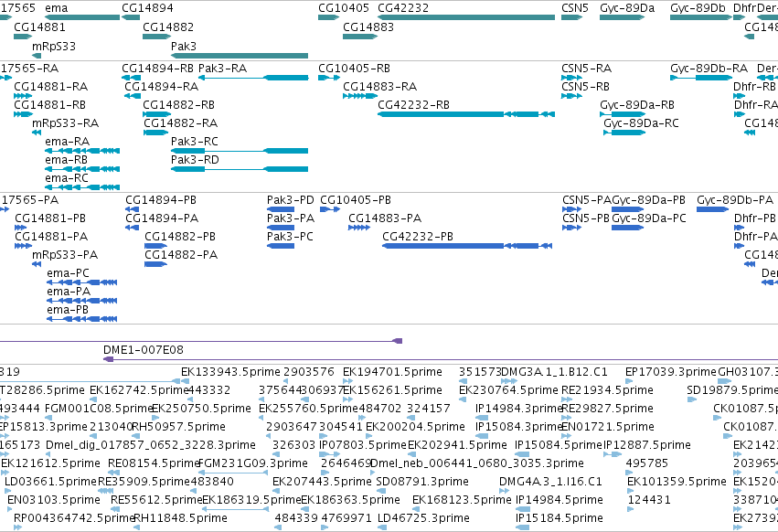Click the Pak3-RC transcript label

[x=195, y=142]
